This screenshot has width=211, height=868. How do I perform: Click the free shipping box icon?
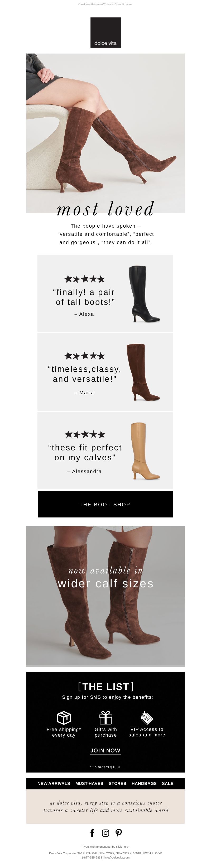click(64, 718)
